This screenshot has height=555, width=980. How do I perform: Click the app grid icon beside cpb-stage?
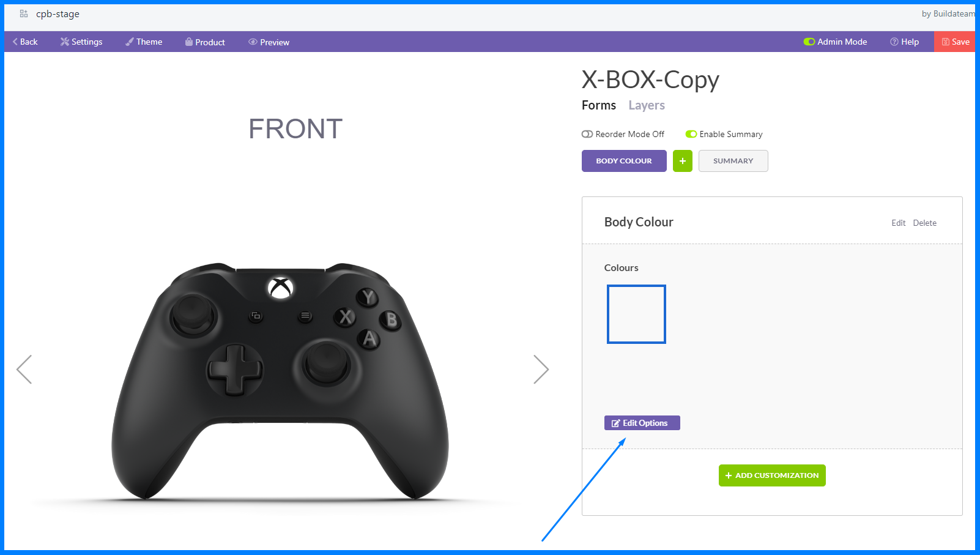coord(24,13)
